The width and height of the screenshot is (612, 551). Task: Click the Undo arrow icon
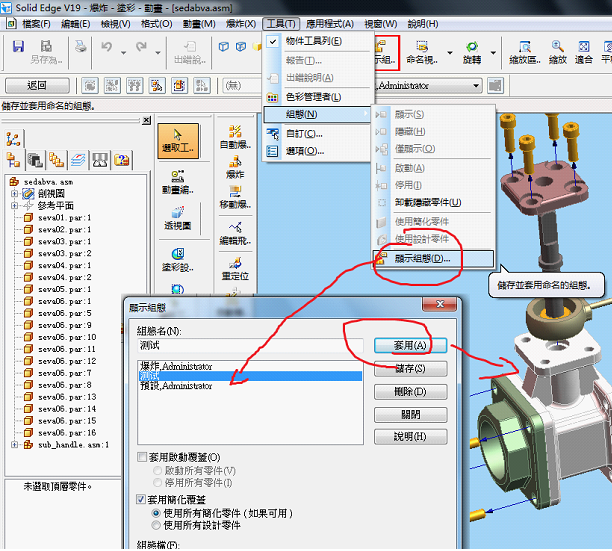pyautogui.click(x=107, y=47)
